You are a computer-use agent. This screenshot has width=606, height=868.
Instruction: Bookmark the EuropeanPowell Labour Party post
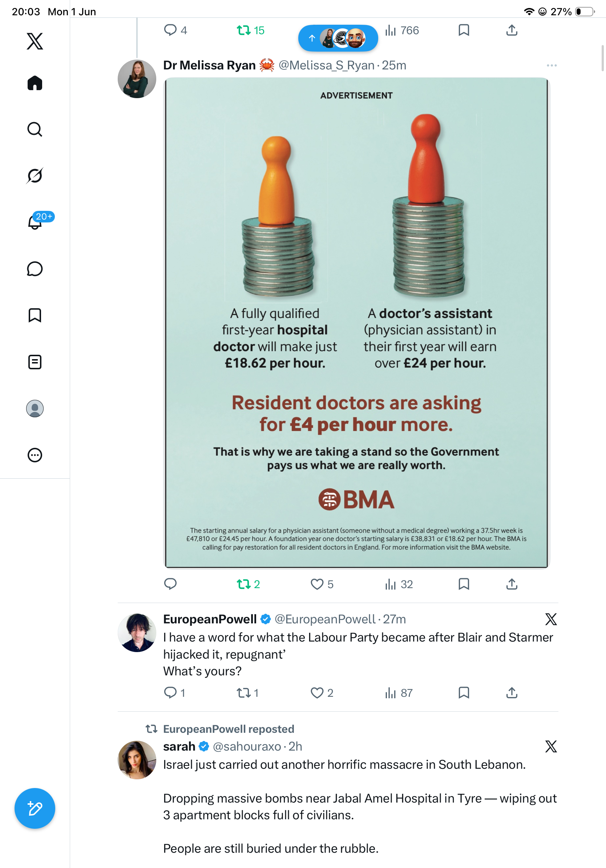[464, 693]
